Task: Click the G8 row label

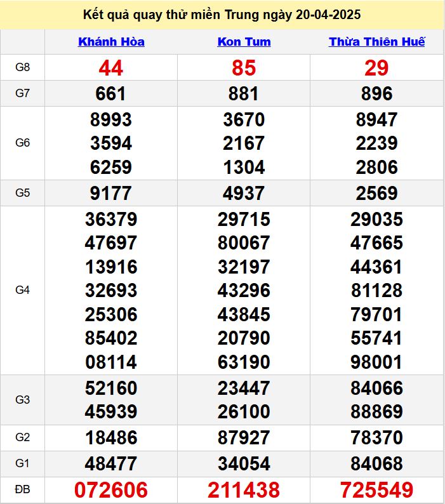Action: click(x=22, y=67)
